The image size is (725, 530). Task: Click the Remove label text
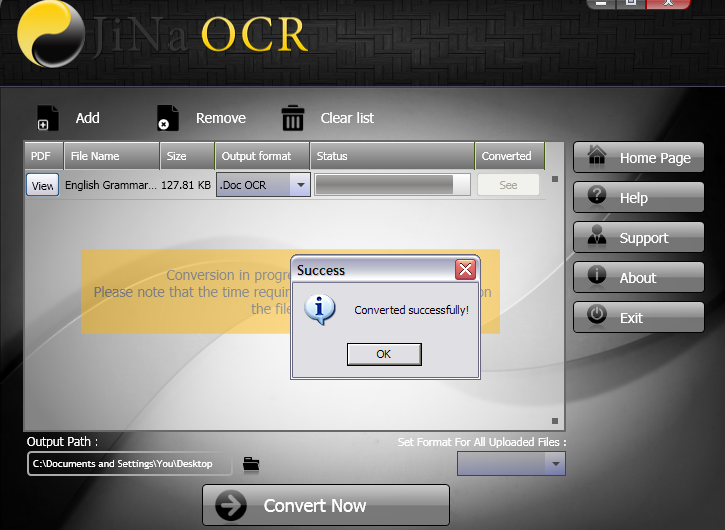pos(221,118)
